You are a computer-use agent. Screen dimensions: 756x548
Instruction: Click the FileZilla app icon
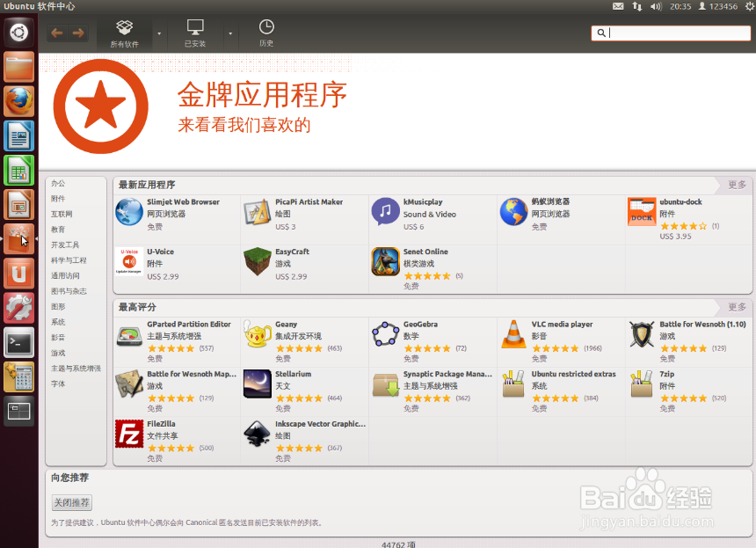[129, 434]
